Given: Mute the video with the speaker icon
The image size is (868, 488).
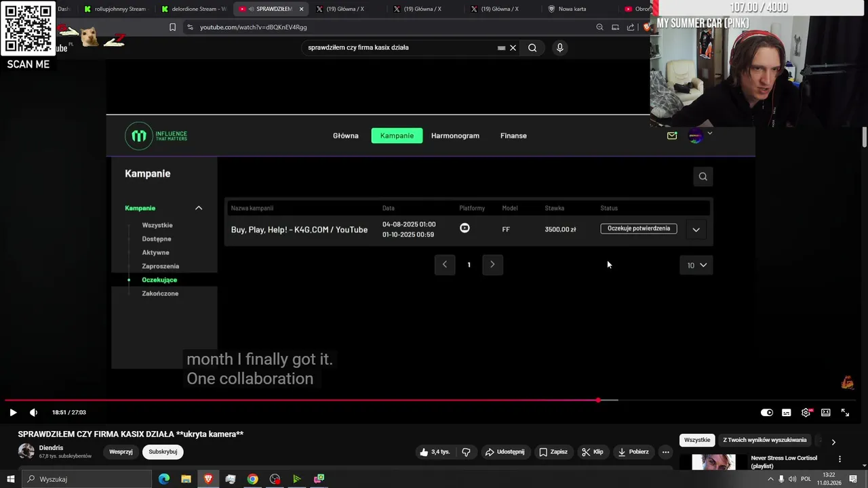Looking at the screenshot, I should (33, 412).
